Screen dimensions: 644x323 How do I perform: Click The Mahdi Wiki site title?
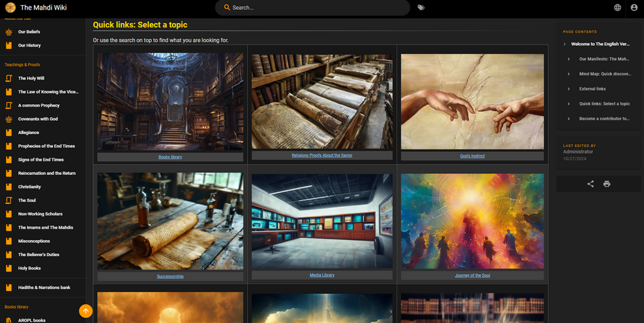click(x=44, y=7)
